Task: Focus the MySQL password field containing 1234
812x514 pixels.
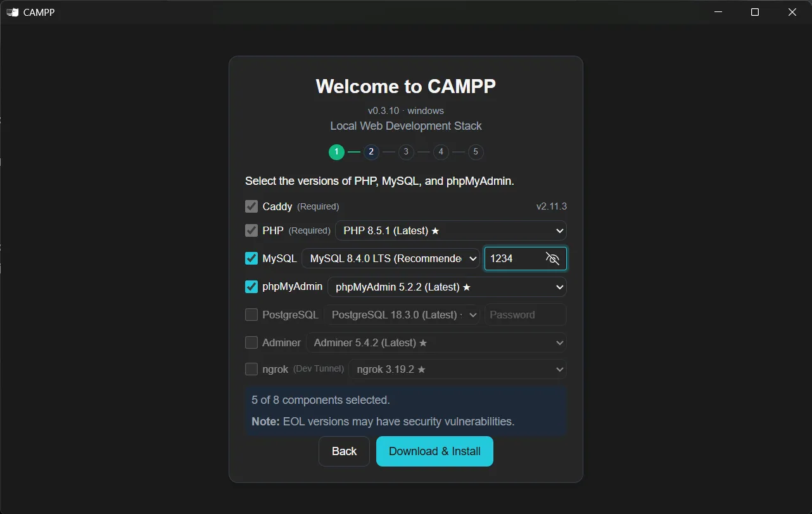Action: (526, 258)
